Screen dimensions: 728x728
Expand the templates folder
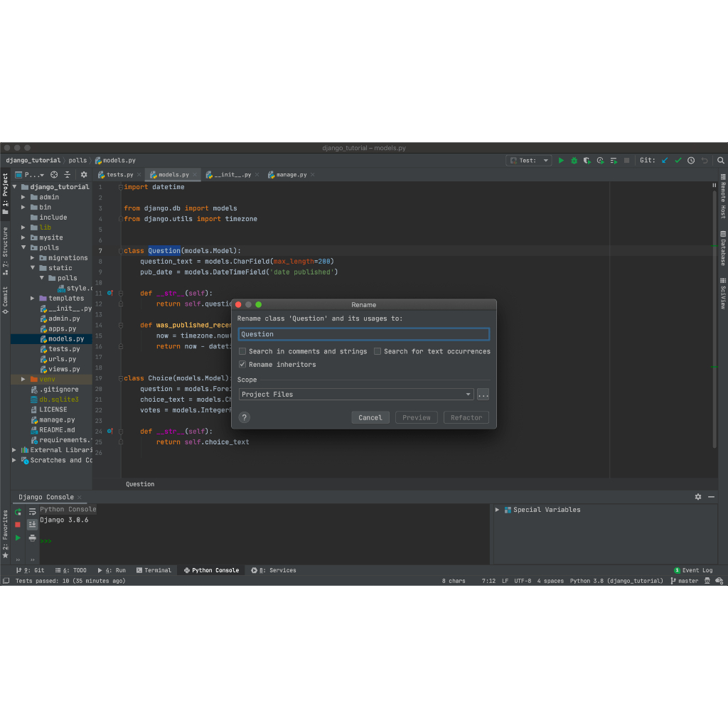(33, 299)
